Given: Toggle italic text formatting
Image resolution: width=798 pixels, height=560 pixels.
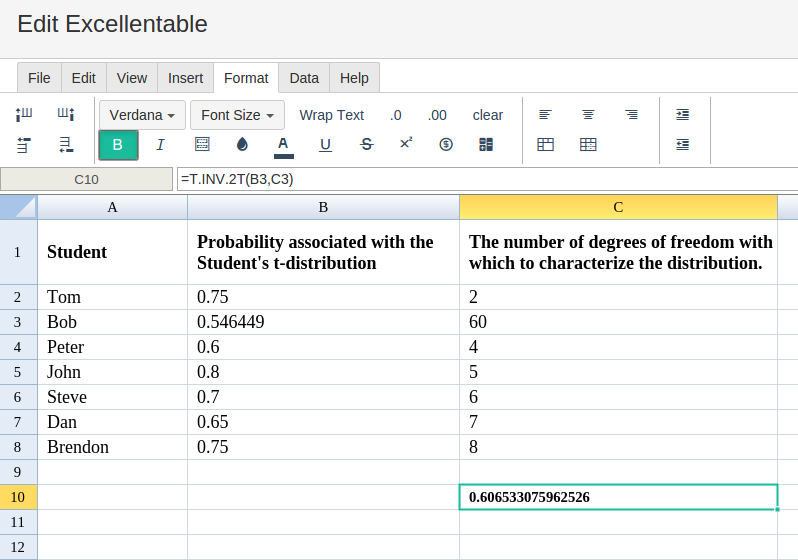Looking at the screenshot, I should [160, 145].
